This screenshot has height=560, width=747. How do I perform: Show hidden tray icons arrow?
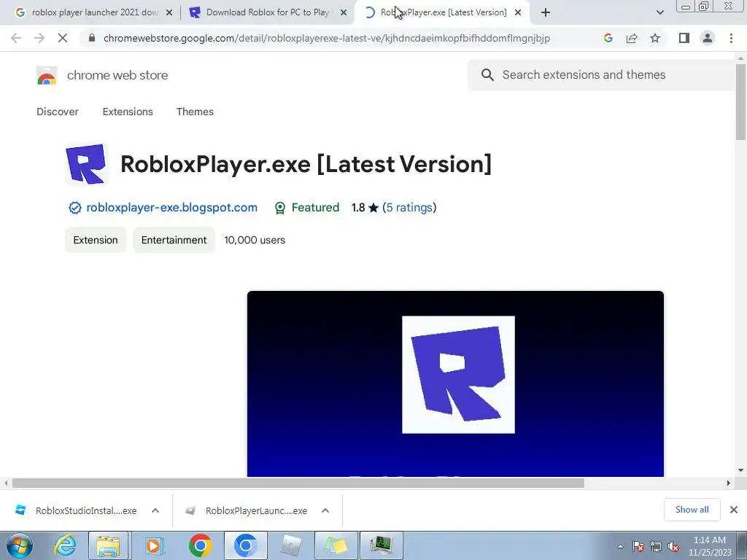[620, 546]
